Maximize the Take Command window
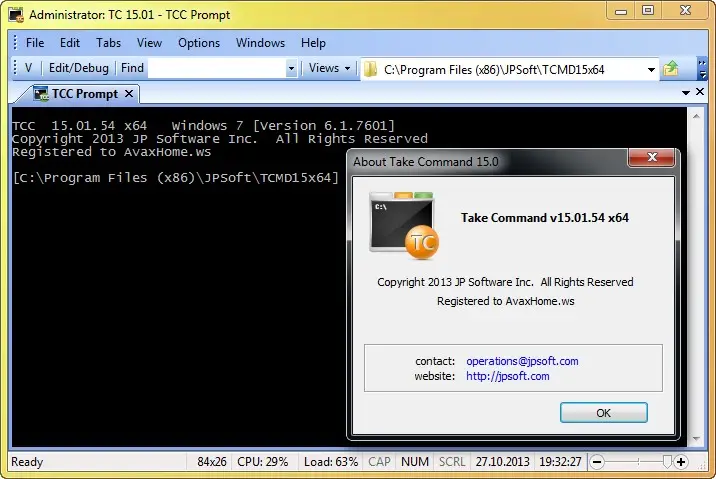The image size is (716, 479). tap(648, 11)
